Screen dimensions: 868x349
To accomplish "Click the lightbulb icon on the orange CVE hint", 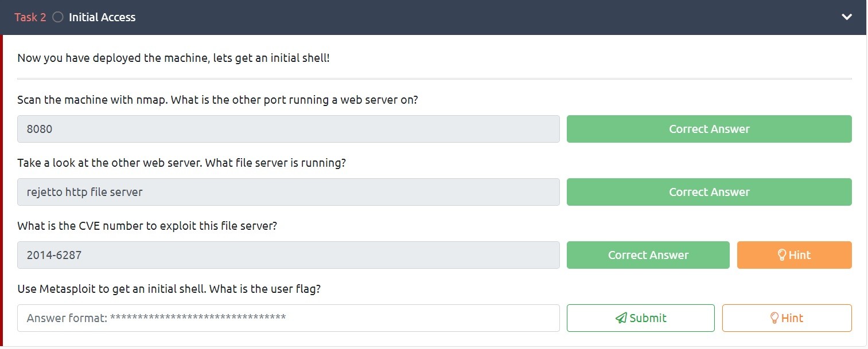I will [x=781, y=255].
